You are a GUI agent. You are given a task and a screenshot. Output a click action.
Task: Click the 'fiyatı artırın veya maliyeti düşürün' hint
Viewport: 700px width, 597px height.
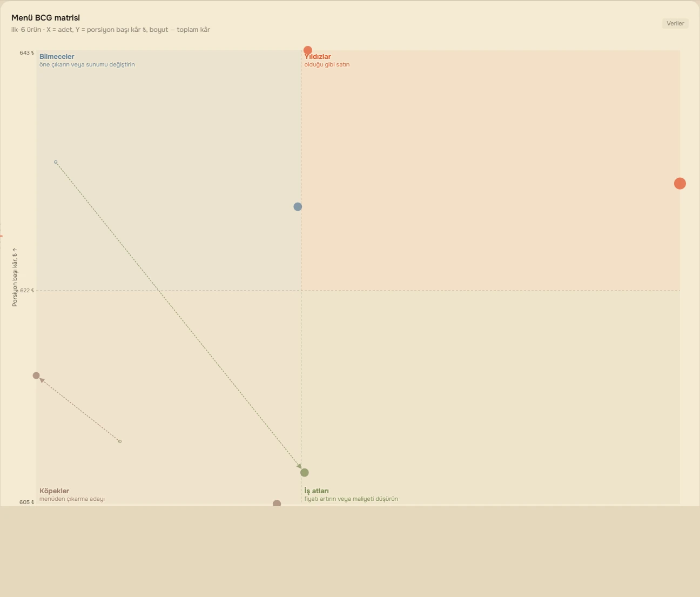click(351, 499)
